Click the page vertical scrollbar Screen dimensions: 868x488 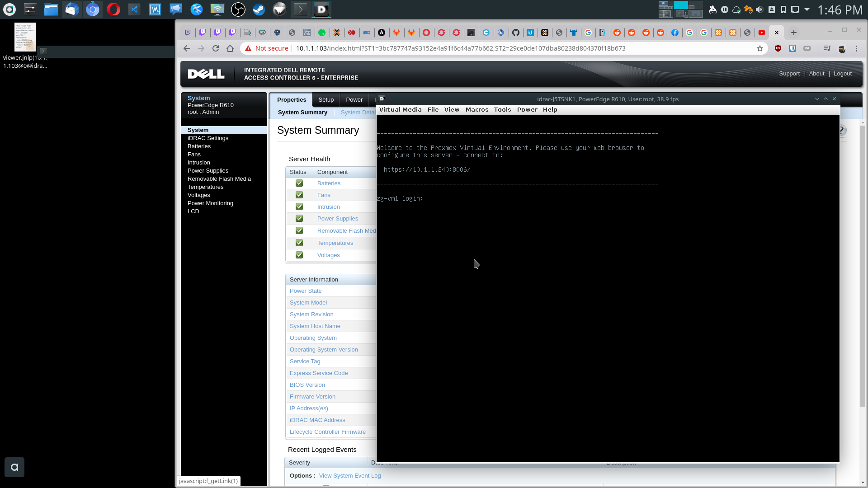coord(863,267)
